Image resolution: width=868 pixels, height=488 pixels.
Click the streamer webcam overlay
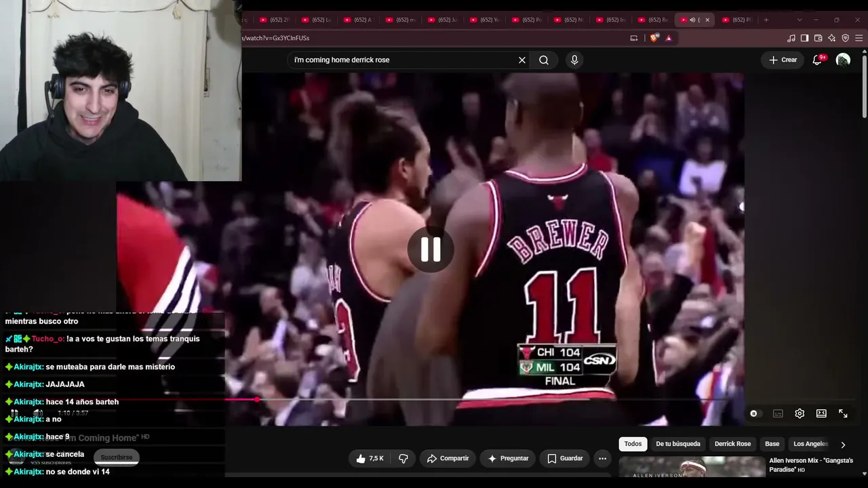[121, 91]
